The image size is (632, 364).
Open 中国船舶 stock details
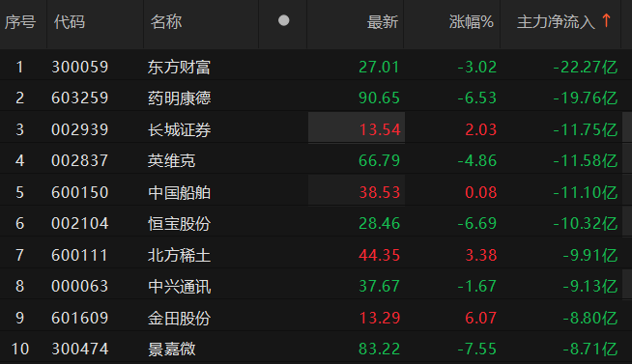pos(179,192)
